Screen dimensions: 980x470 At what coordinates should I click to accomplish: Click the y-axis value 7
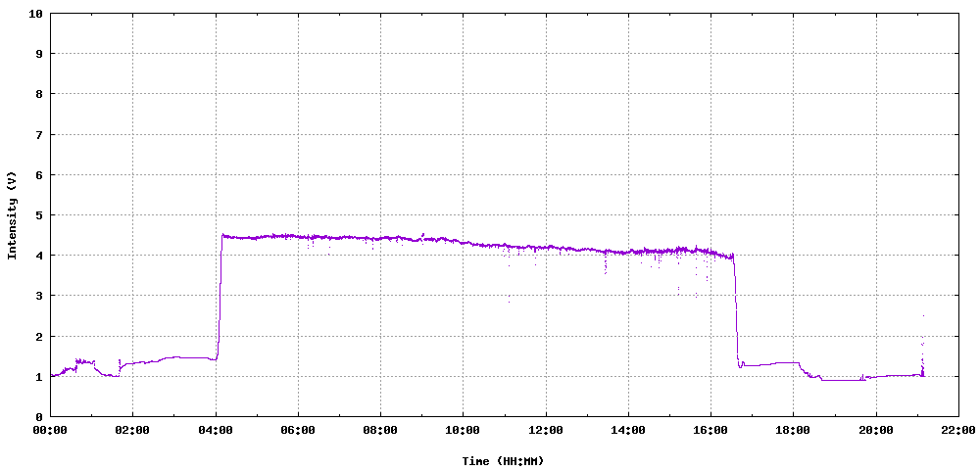(x=39, y=134)
